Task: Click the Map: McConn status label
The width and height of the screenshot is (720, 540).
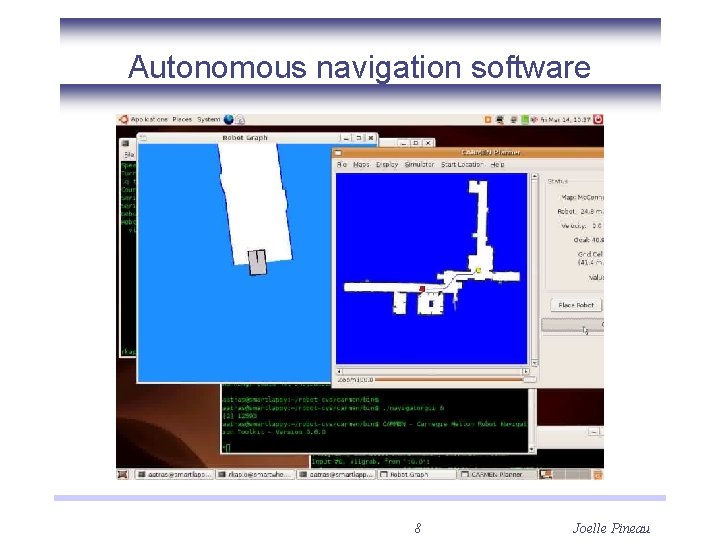Action: [x=582, y=197]
